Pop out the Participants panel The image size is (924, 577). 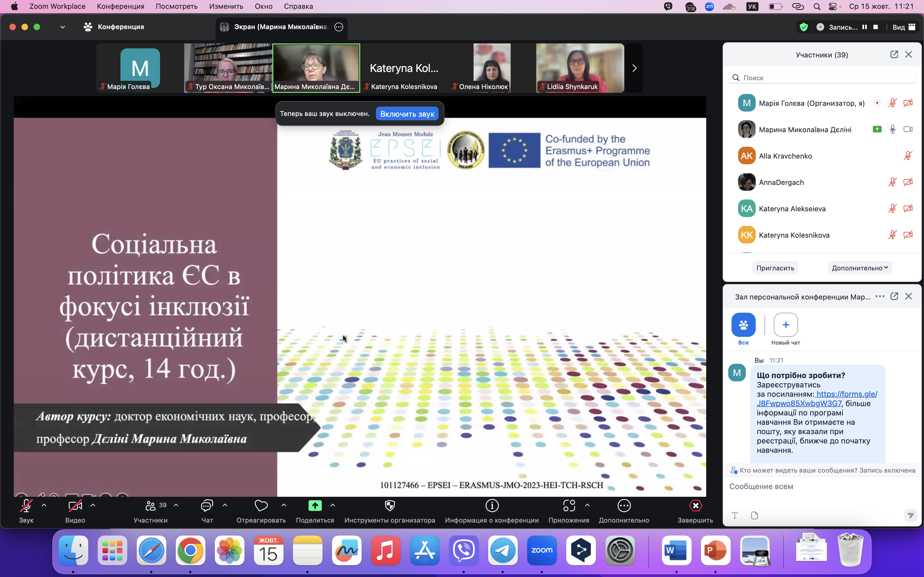tap(894, 55)
